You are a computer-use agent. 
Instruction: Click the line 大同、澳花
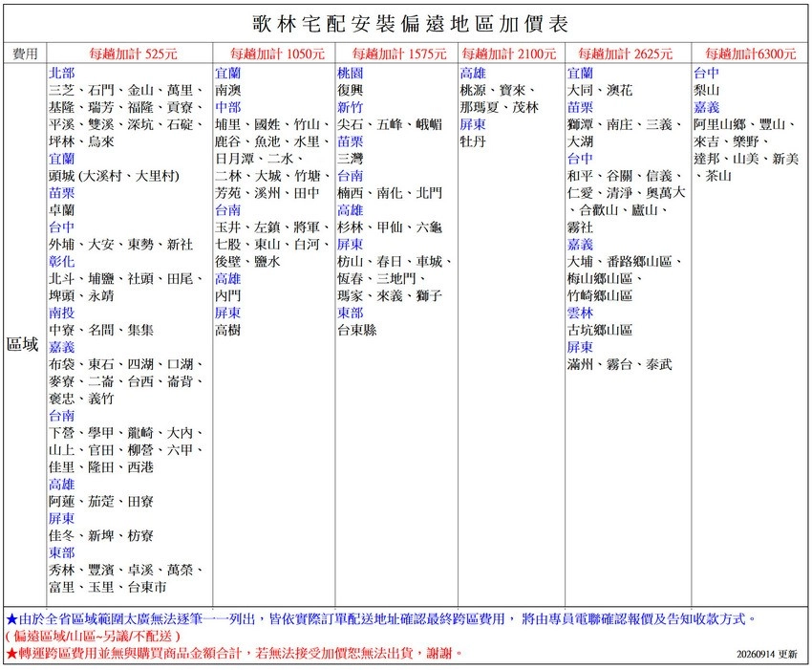pos(600,90)
